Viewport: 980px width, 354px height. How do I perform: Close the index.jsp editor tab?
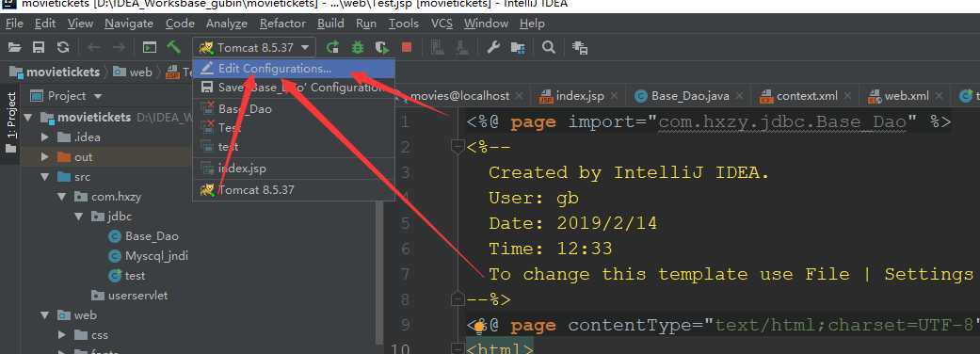click(616, 96)
